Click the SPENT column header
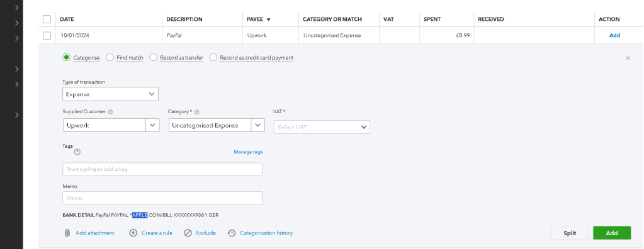 (x=432, y=19)
